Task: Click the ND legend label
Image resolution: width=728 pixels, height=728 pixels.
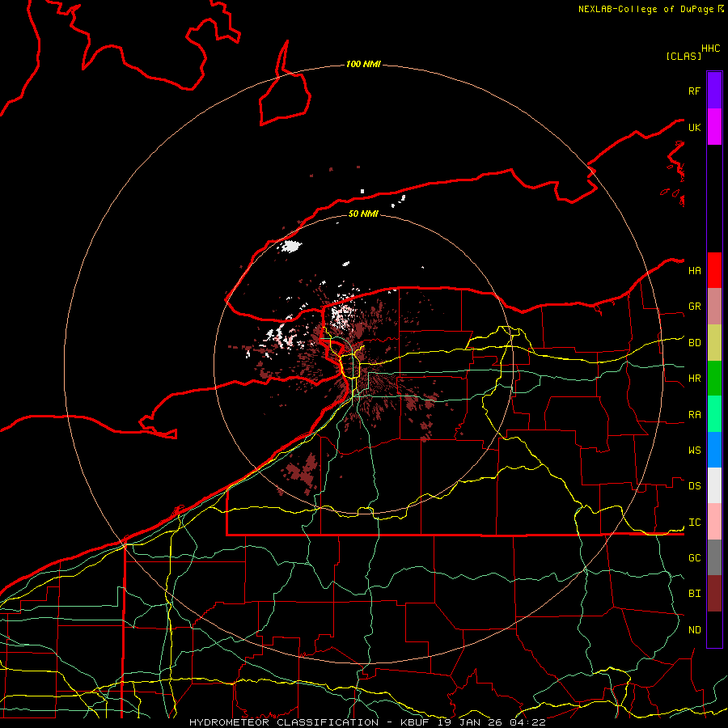Action: tap(694, 630)
